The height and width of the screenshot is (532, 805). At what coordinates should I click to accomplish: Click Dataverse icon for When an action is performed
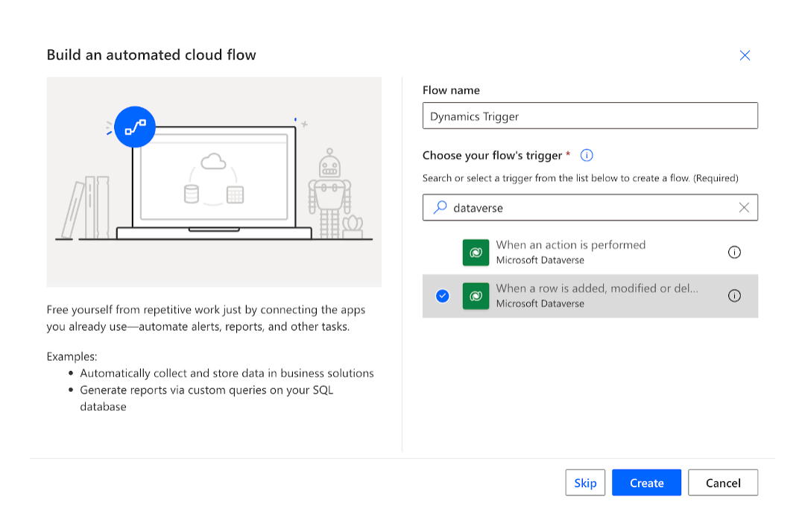tap(476, 253)
